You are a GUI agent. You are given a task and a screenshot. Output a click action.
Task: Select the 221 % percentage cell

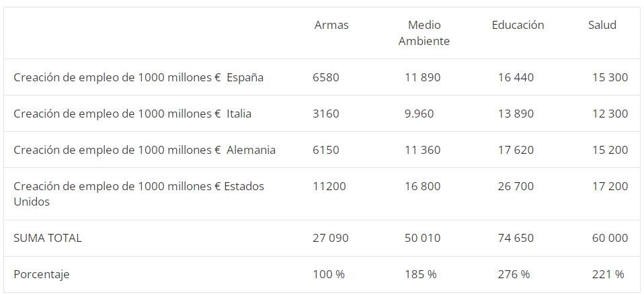pyautogui.click(x=608, y=274)
